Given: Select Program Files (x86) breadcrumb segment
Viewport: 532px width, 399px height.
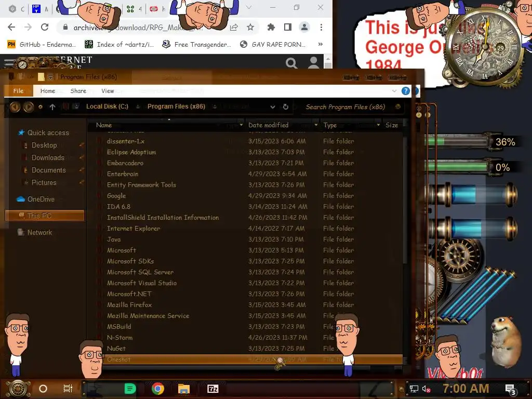Looking at the screenshot, I should pos(177,107).
